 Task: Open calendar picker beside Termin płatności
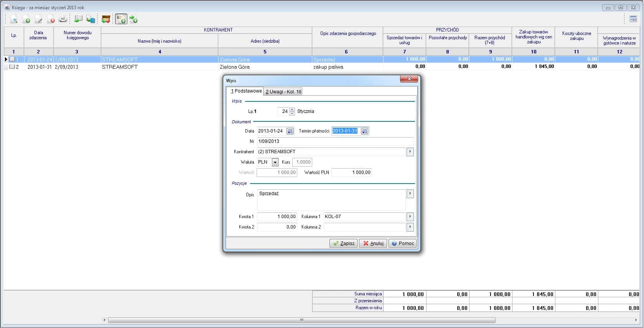click(364, 131)
